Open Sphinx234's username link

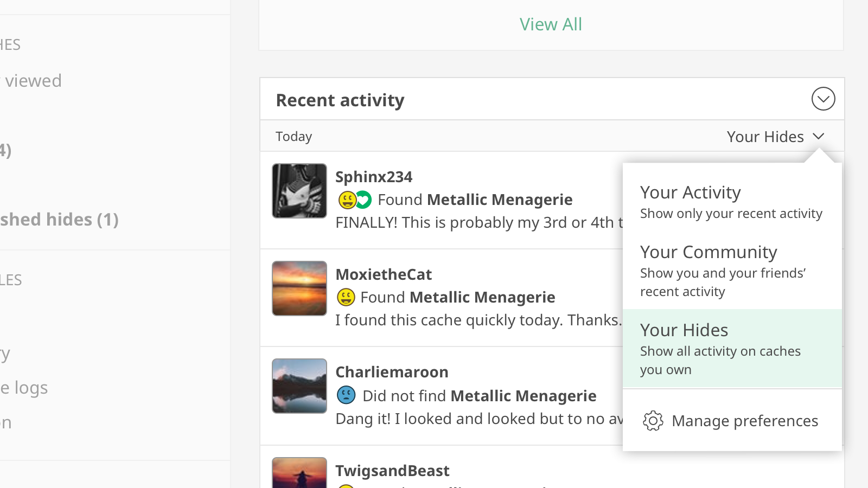(374, 177)
